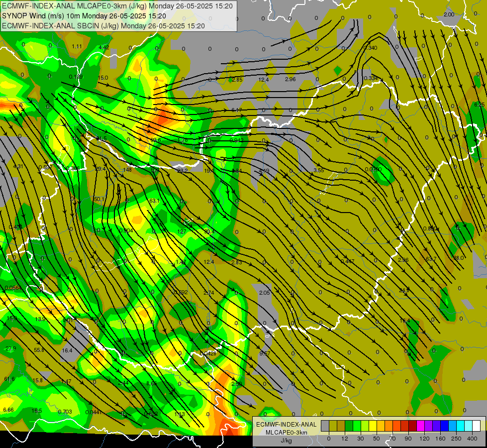The height and width of the screenshot is (448, 487).
Task: Click the map value 4.19
Action: pyautogui.click(x=264, y=171)
